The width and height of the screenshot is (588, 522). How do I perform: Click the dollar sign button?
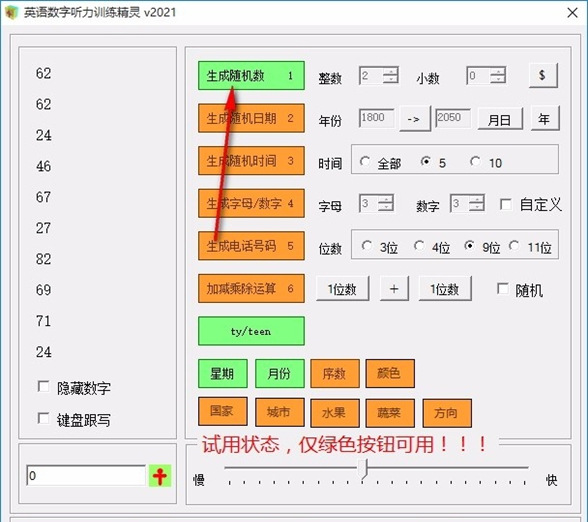click(x=543, y=75)
